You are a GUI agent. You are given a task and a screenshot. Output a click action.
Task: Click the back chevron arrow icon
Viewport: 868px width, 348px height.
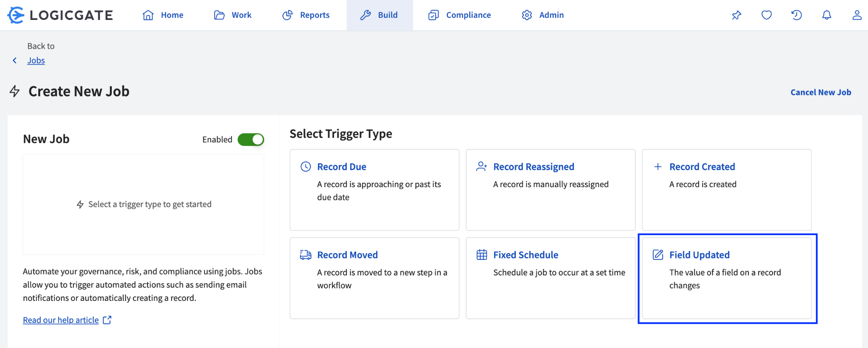pos(15,61)
